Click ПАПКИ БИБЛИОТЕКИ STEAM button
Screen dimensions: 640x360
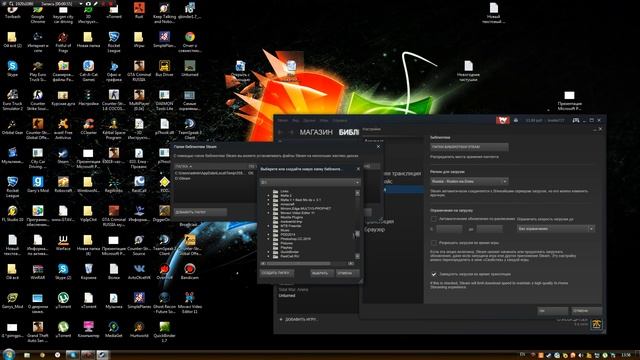click(469, 147)
